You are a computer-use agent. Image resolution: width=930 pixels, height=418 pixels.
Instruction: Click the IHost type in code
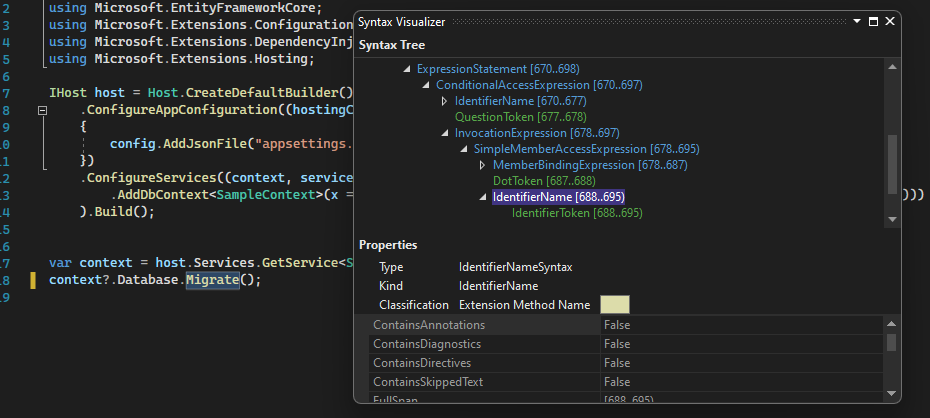pos(68,93)
